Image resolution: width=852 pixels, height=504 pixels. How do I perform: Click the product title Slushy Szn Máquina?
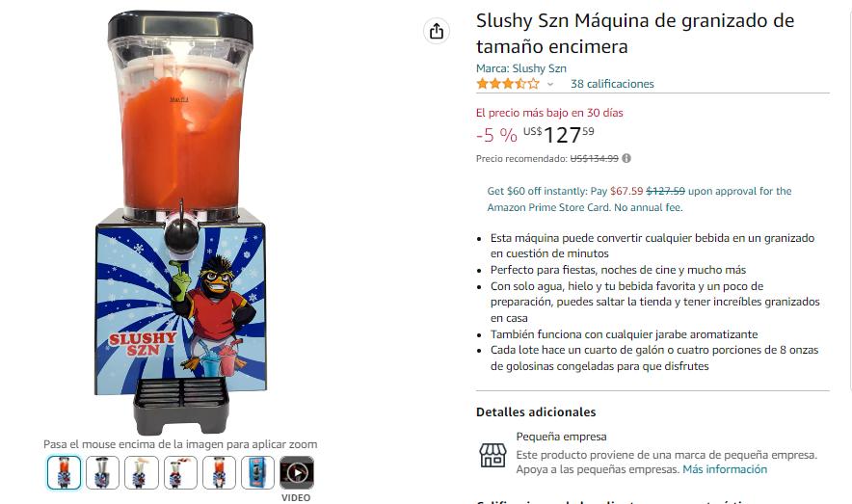(635, 33)
